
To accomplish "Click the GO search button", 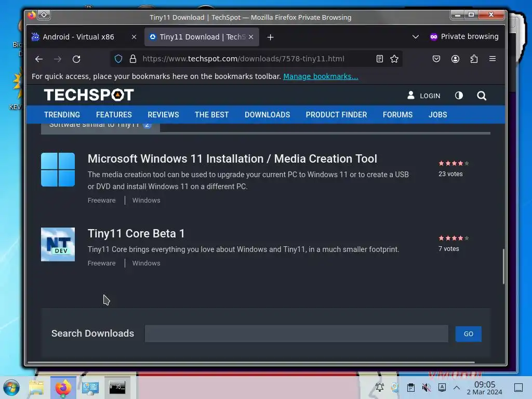I will 468,334.
